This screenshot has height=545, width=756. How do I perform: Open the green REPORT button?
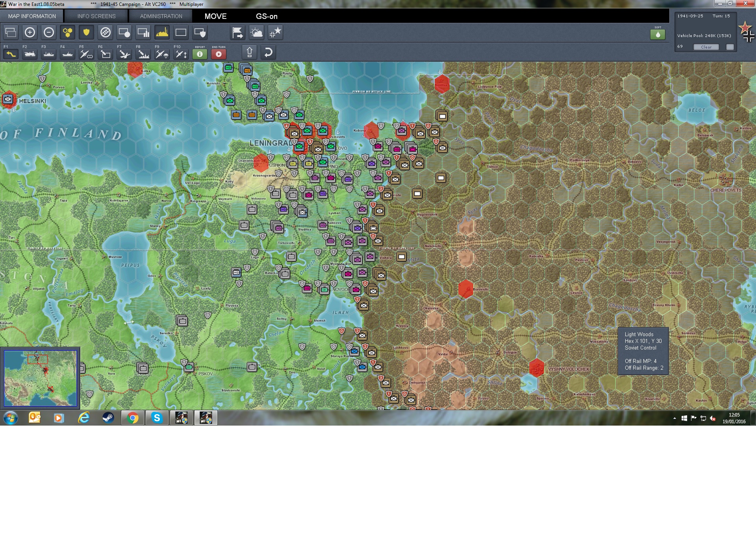pyautogui.click(x=200, y=54)
